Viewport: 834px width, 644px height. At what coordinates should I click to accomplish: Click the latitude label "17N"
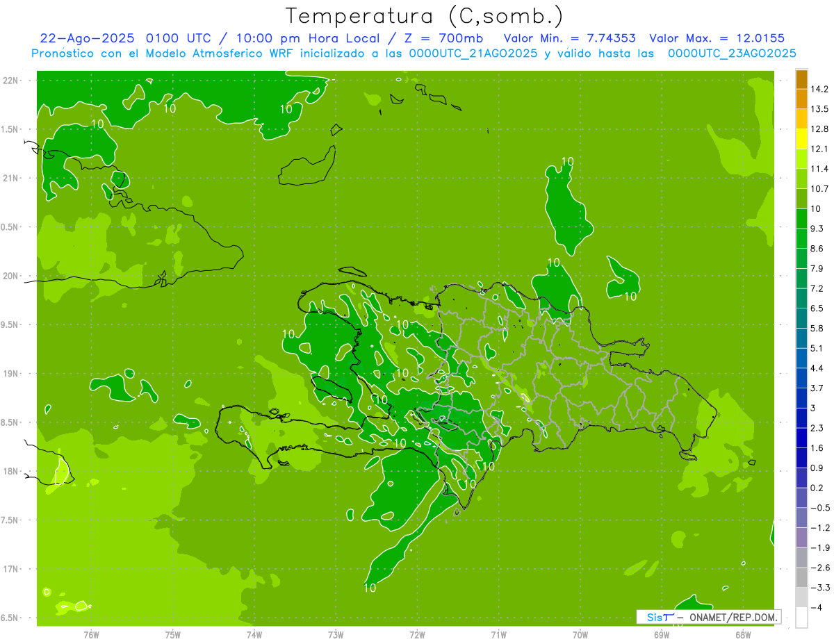tap(11, 569)
